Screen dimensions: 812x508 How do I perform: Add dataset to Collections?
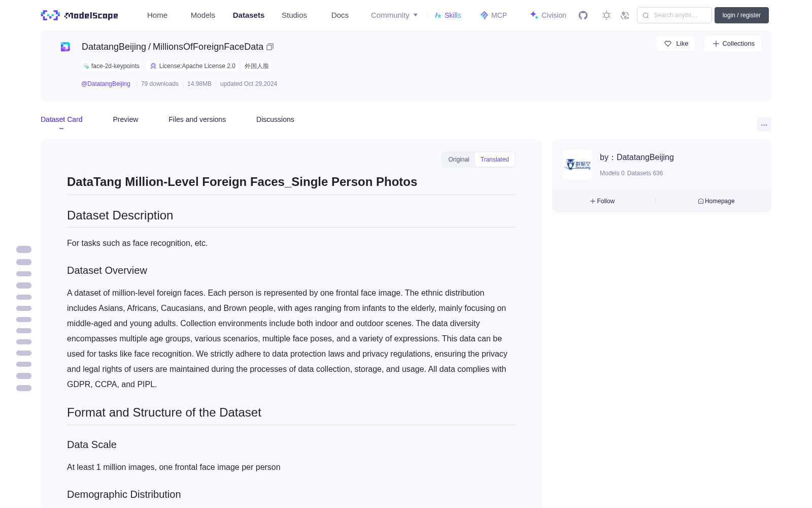coord(733,44)
